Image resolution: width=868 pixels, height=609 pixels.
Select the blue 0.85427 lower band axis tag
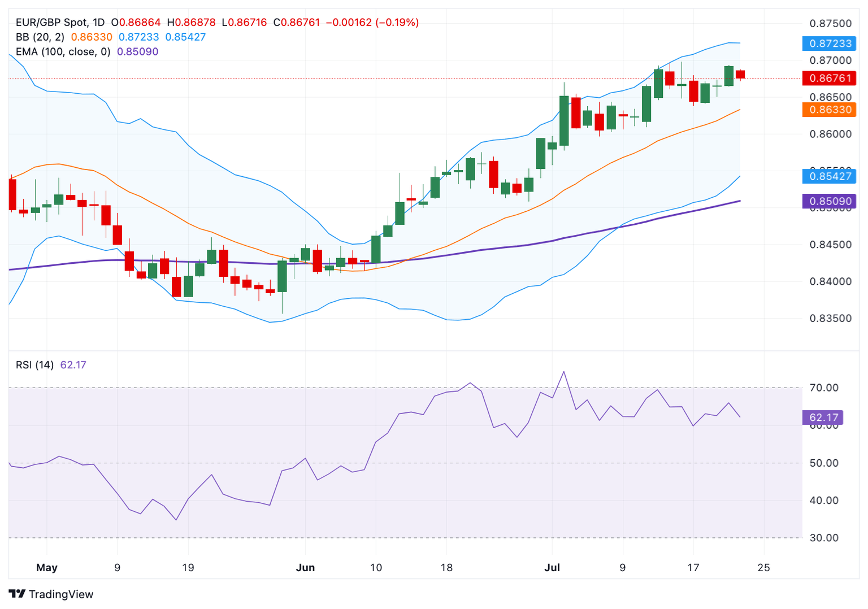pos(829,176)
